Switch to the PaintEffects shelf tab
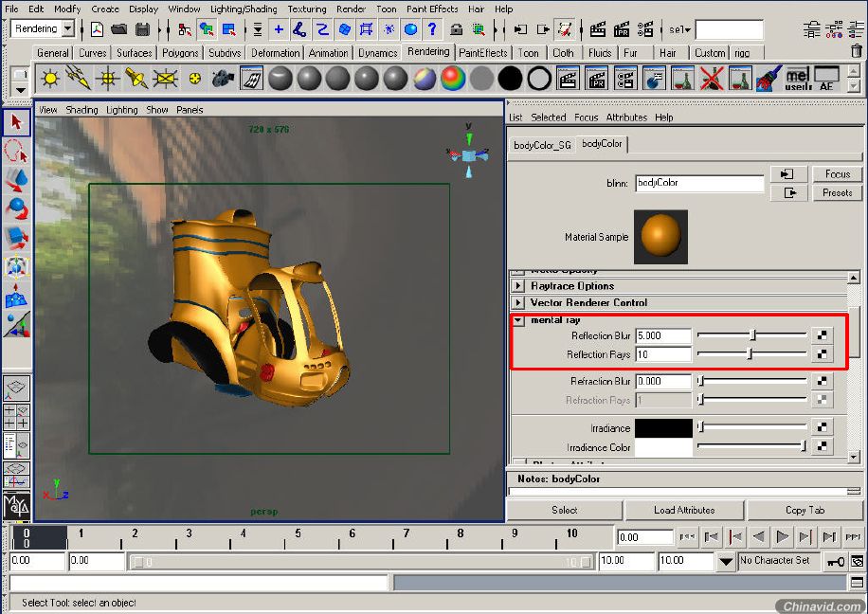The width and height of the screenshot is (868, 614). point(482,53)
